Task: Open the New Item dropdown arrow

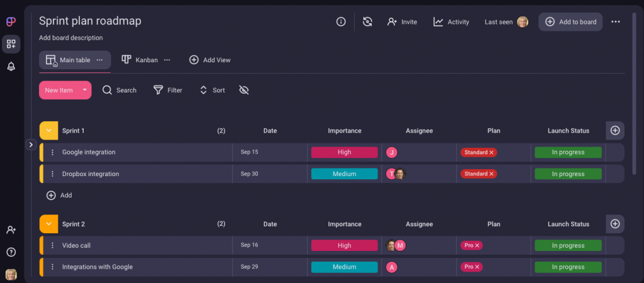Action: tap(85, 90)
